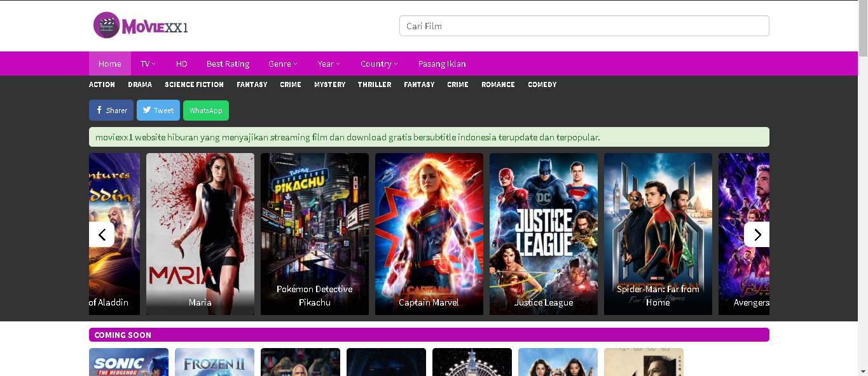The width and height of the screenshot is (868, 376).
Task: Click the scrollbar down arrow
Action: 863,371
